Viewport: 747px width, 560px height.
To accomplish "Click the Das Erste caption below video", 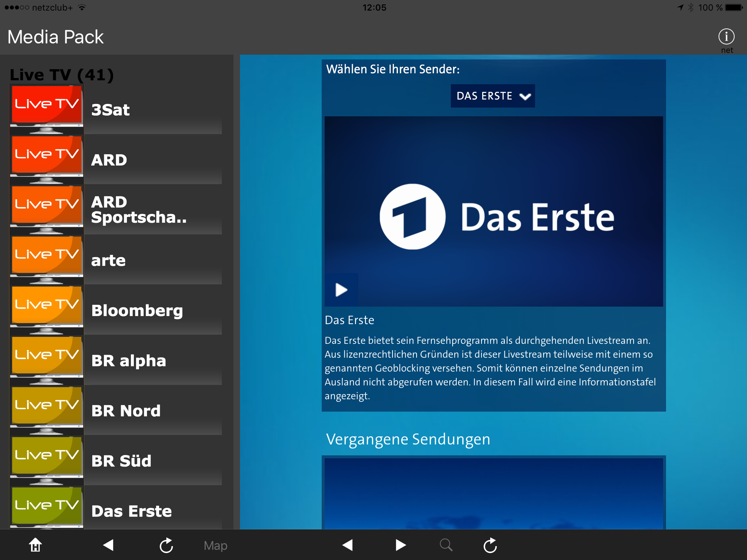I will [x=349, y=320].
